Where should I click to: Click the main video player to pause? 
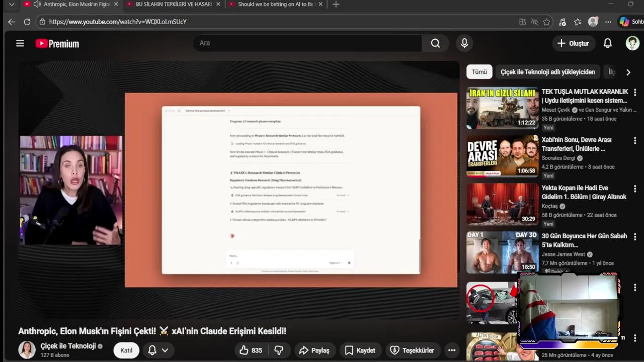pyautogui.click(x=239, y=190)
